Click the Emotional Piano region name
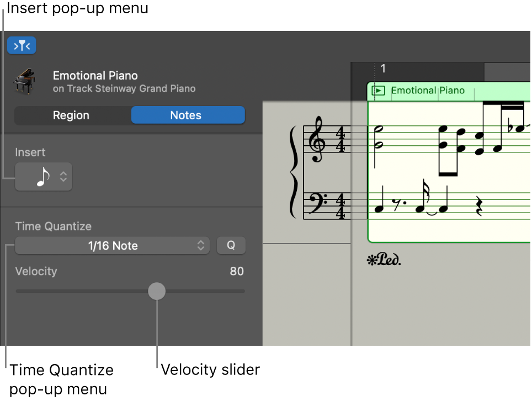Image resolution: width=532 pixels, height=401 pixels. 427,91
